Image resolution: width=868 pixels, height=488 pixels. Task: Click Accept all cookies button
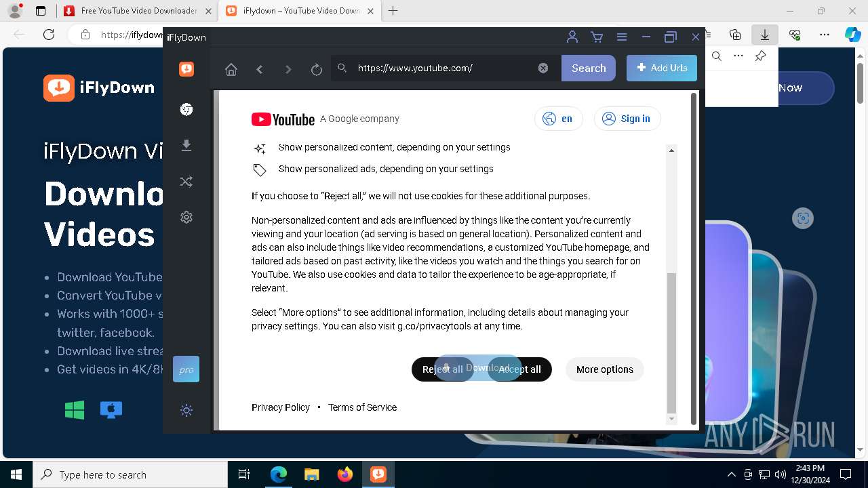519,369
